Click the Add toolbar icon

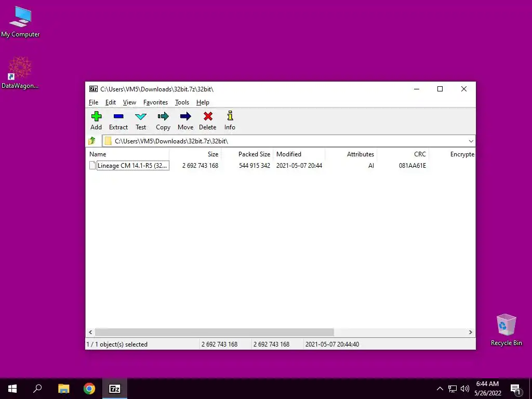pos(96,117)
